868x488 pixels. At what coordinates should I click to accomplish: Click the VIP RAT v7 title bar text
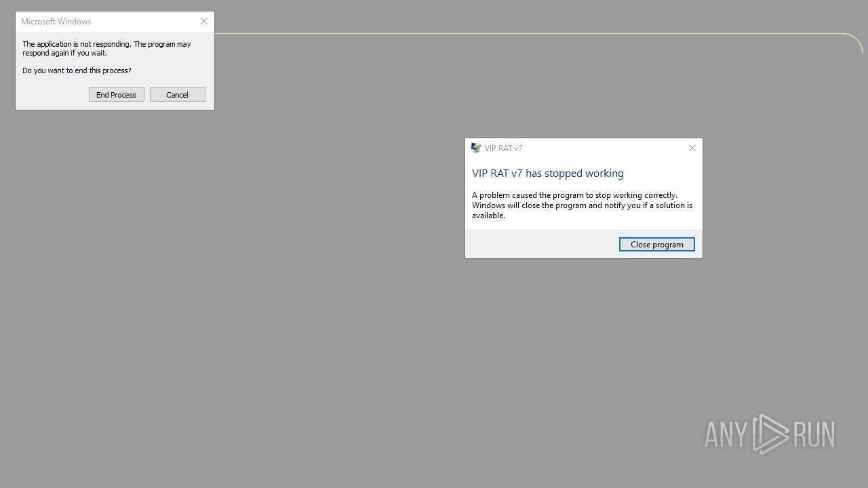point(503,148)
